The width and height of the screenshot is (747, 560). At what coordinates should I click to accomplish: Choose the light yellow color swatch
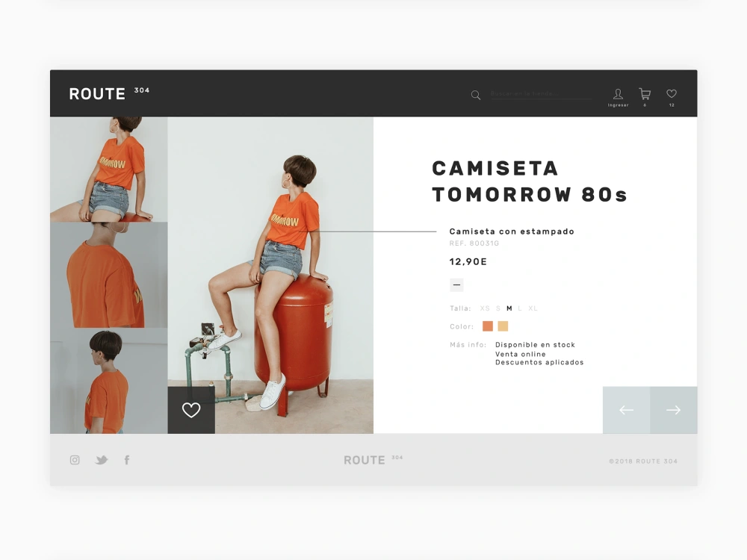pyautogui.click(x=503, y=326)
